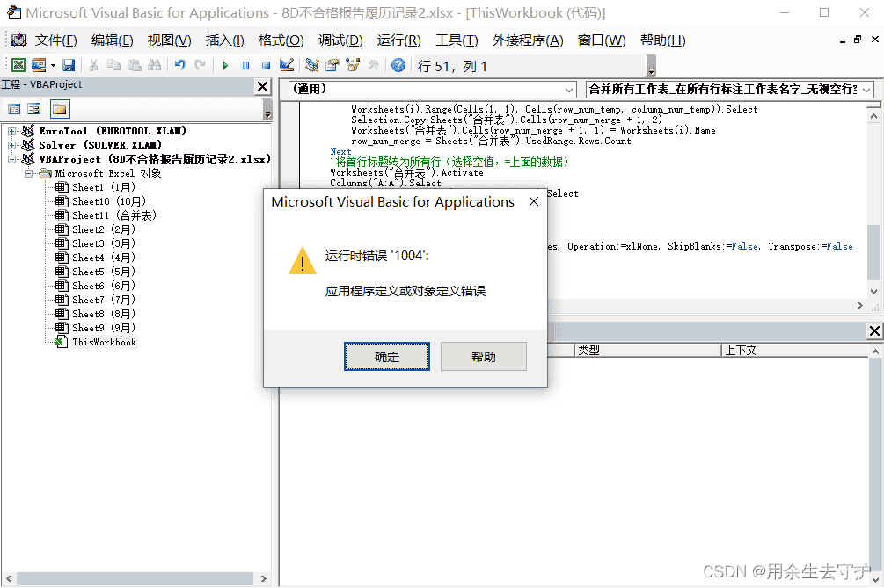Viewport: 884px width, 588px height.
Task: Close the runtime error 1004 dialog
Action: (534, 201)
